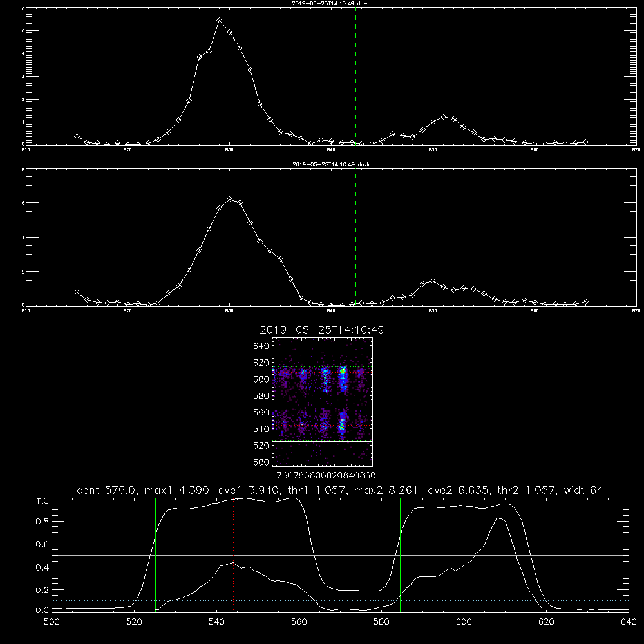Select the 'ave2 6.635' value
Viewport: 644px width, 644px height.
coord(459,490)
